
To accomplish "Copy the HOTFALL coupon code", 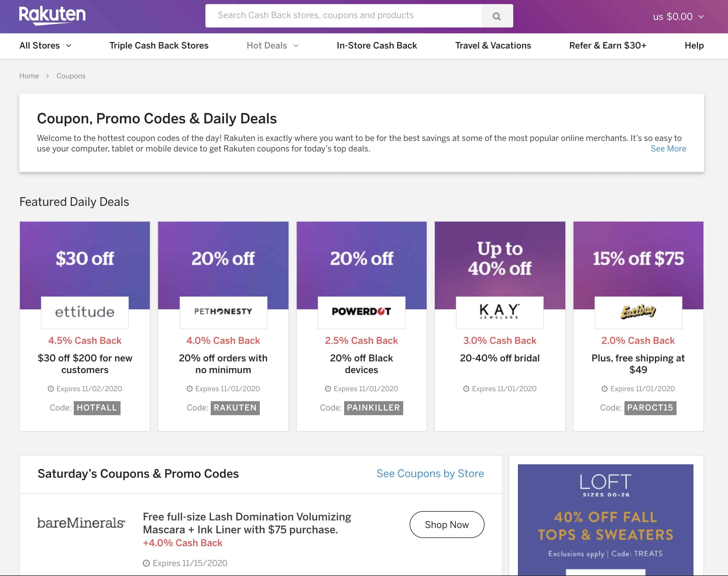I will pyautogui.click(x=97, y=408).
